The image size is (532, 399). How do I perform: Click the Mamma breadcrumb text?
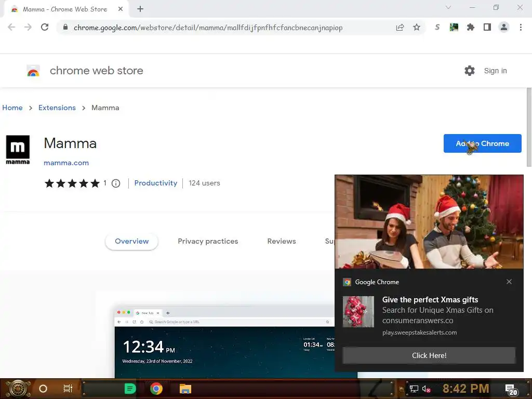105,108
